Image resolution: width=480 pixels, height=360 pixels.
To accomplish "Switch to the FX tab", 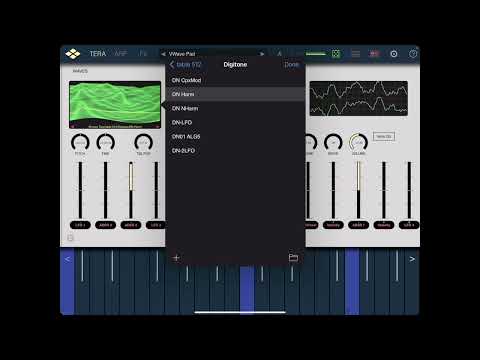I will pos(143,54).
